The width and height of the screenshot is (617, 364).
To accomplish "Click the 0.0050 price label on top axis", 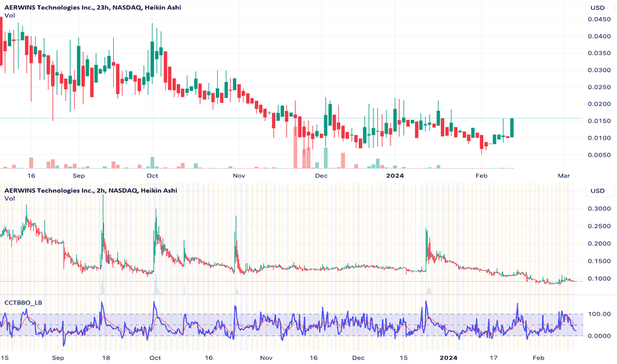I will 599,155.
